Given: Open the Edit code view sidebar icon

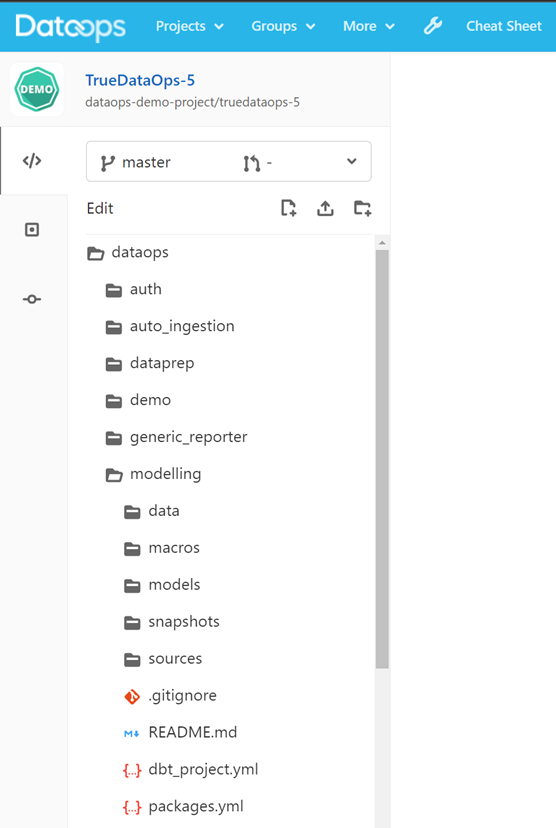Looking at the screenshot, I should (x=32, y=161).
